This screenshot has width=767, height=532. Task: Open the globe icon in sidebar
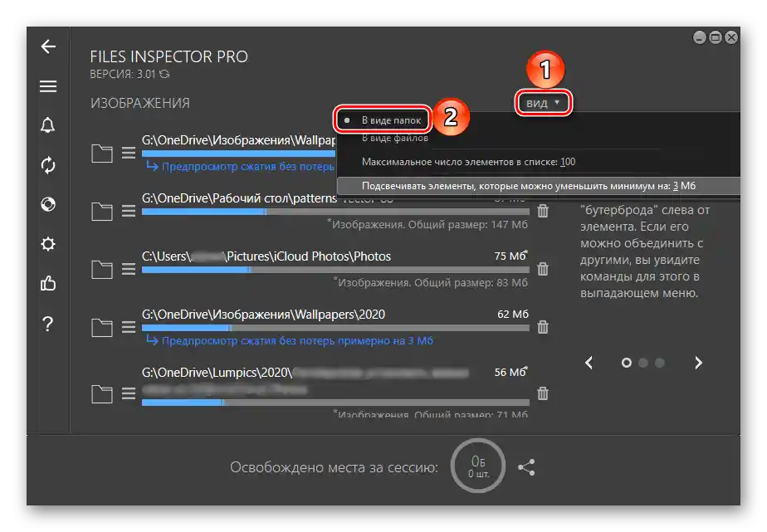pyautogui.click(x=48, y=204)
